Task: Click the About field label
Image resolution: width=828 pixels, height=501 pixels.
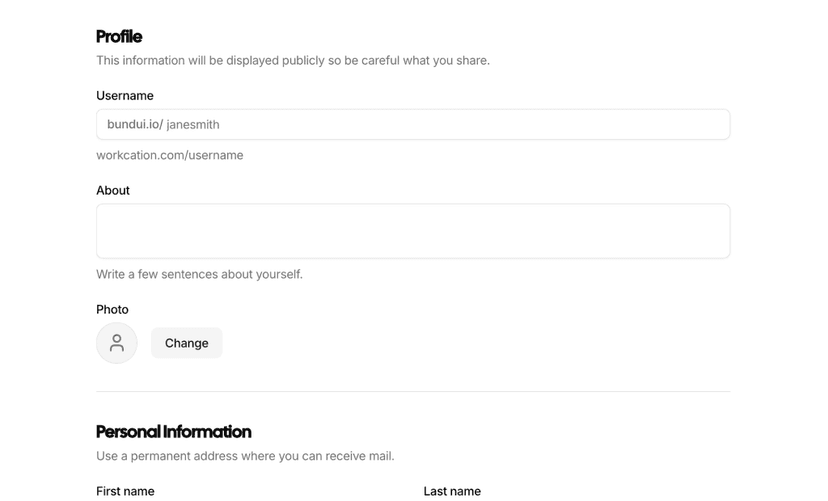Action: [113, 190]
